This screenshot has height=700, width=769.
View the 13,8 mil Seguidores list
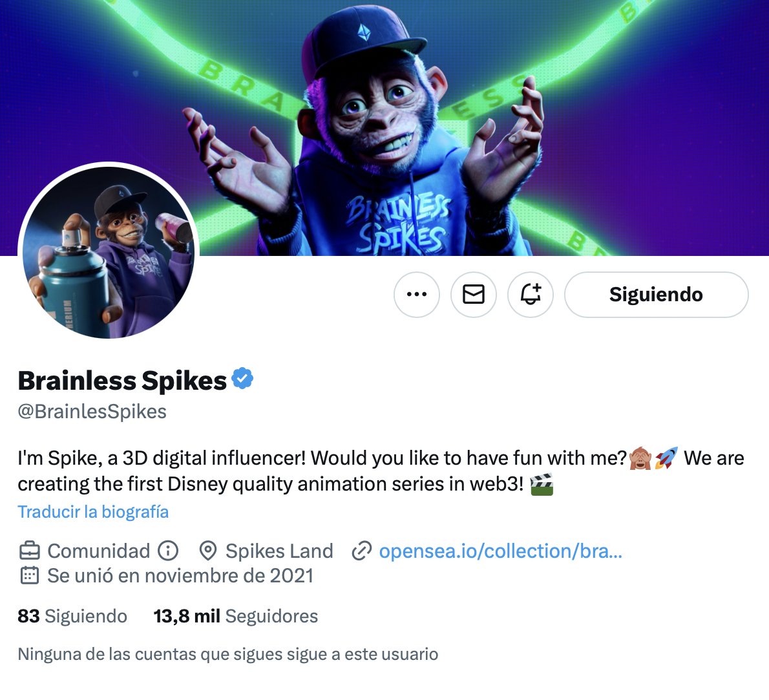[x=235, y=616]
